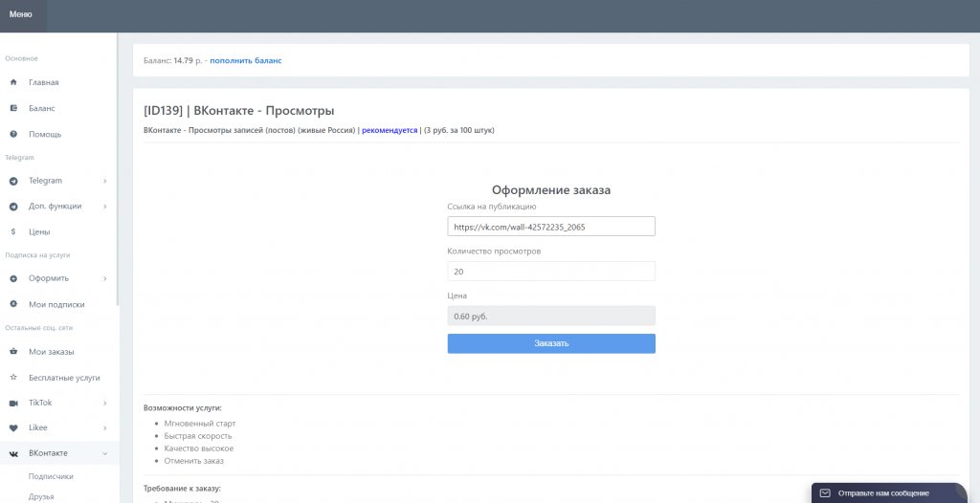Viewport: 980px width, 503px height.
Task: Click the пополнить баланс link
Action: click(246, 60)
